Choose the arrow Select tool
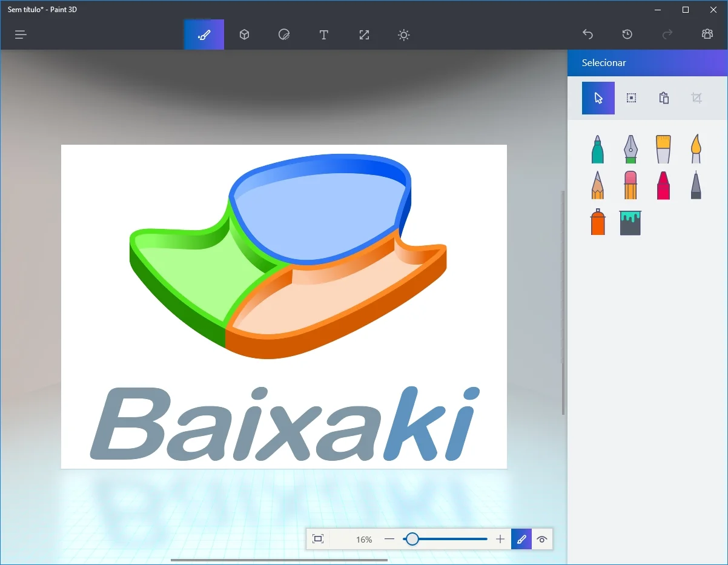 [x=598, y=98]
